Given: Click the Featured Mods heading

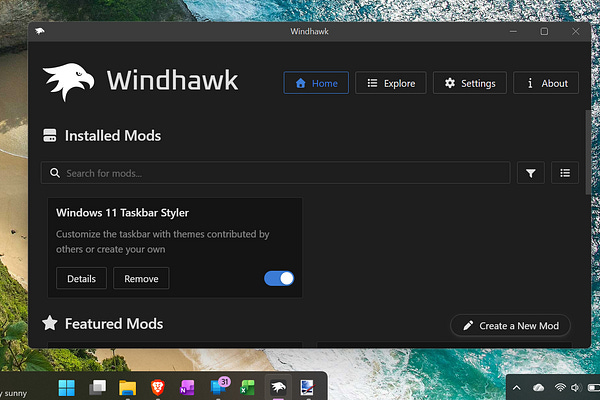Looking at the screenshot, I should point(114,324).
